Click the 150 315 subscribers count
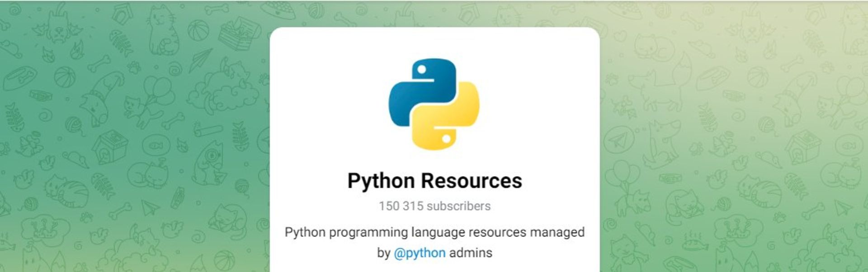The width and height of the screenshot is (868, 272). pyautogui.click(x=434, y=206)
